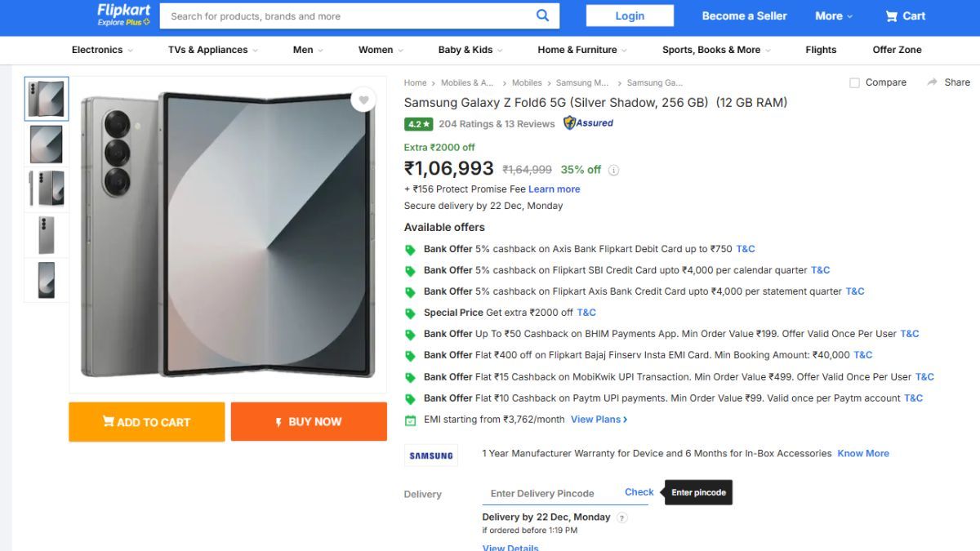Viewport: 980px width, 551px height.
Task: Expand the Electronics menu
Action: pyautogui.click(x=102, y=50)
